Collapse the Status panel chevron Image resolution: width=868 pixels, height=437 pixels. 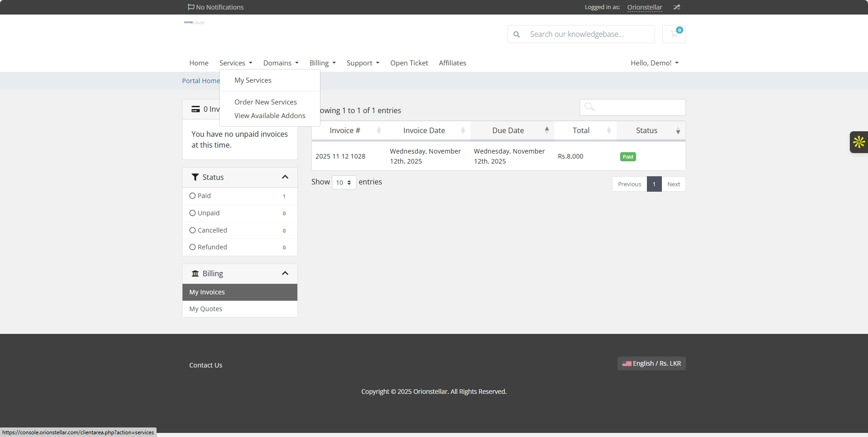(285, 177)
